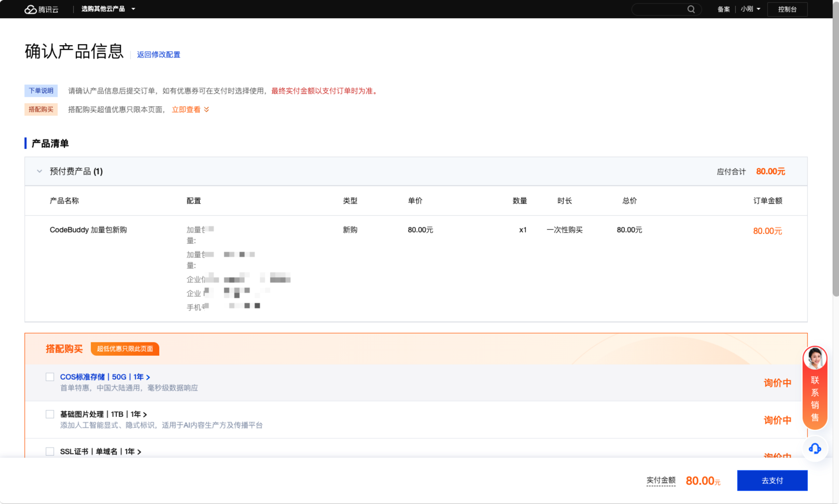Click the Tencent Cloud logo

(x=41, y=9)
